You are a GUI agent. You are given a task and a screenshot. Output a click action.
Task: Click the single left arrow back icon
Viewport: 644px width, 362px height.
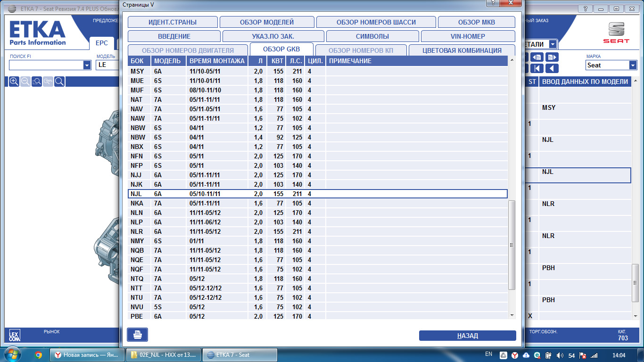[552, 68]
